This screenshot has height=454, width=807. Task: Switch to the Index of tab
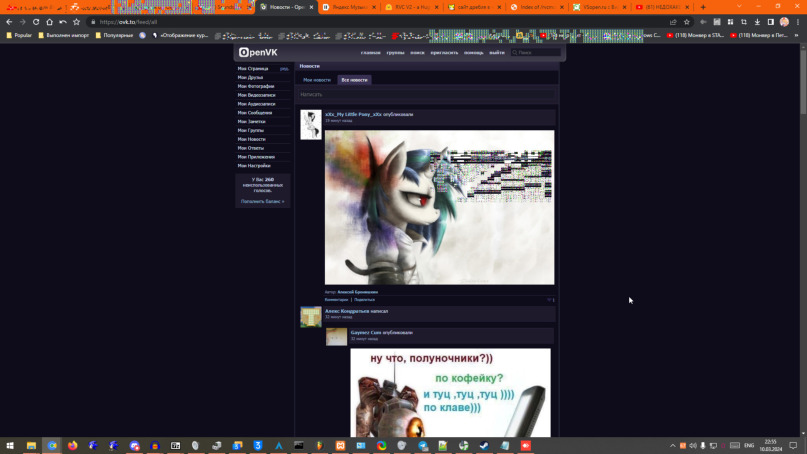coord(537,7)
